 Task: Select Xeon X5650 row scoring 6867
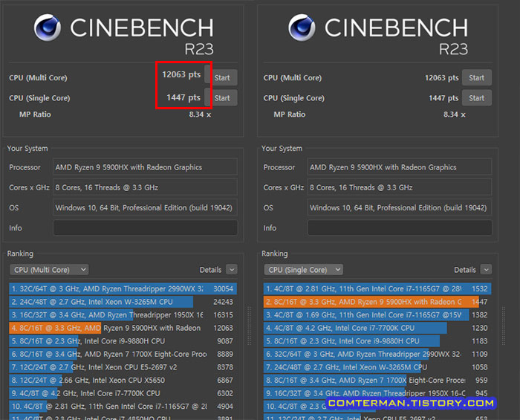[123, 380]
